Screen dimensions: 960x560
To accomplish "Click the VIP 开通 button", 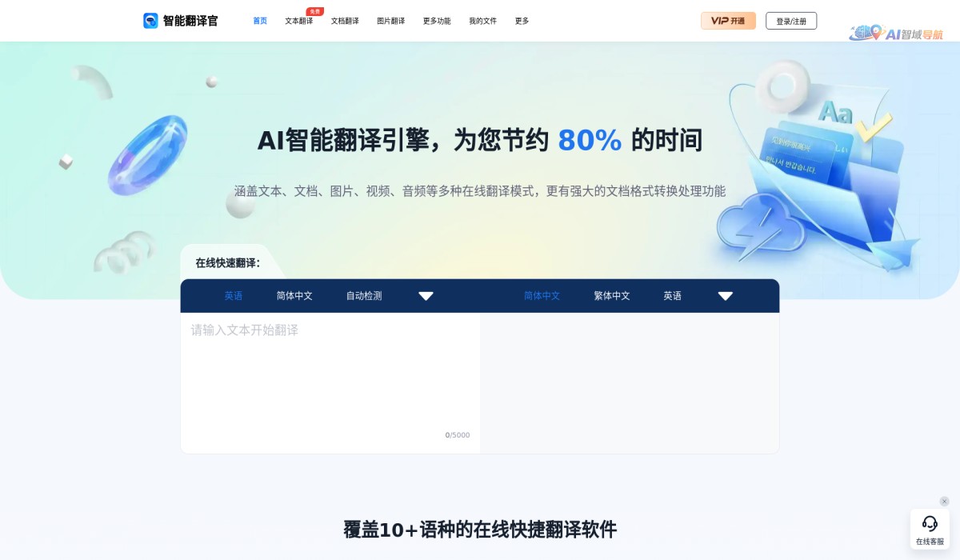I will click(x=728, y=21).
